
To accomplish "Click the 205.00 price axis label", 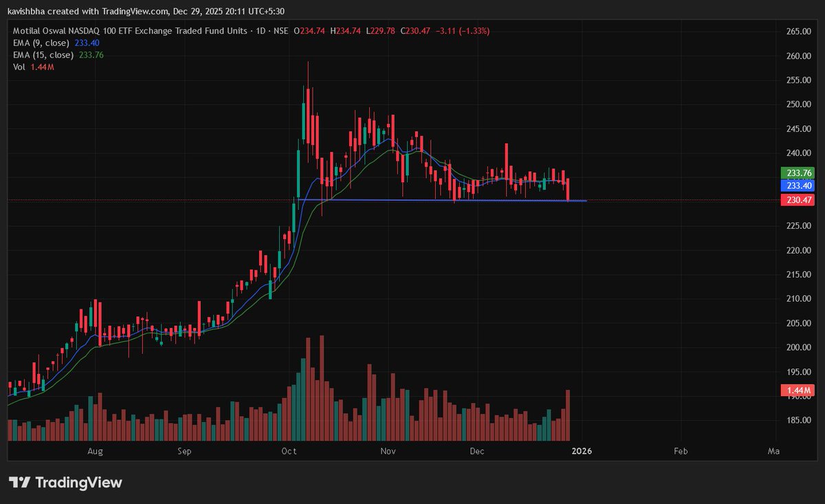I will [x=799, y=323].
